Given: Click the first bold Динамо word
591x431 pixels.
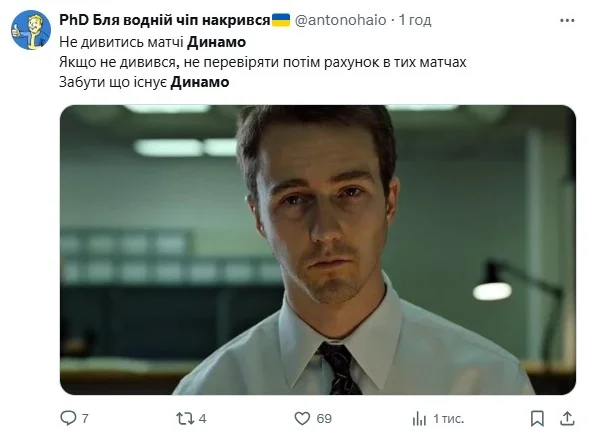Looking at the screenshot, I should [x=216, y=42].
